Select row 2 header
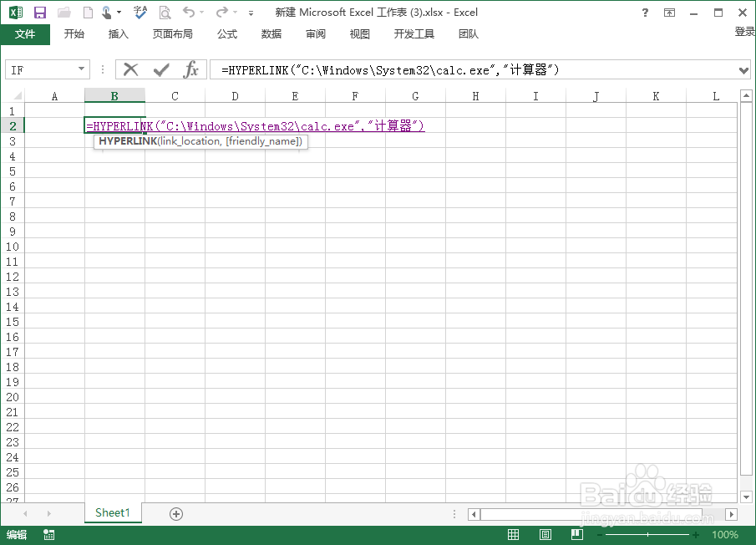 click(13, 126)
